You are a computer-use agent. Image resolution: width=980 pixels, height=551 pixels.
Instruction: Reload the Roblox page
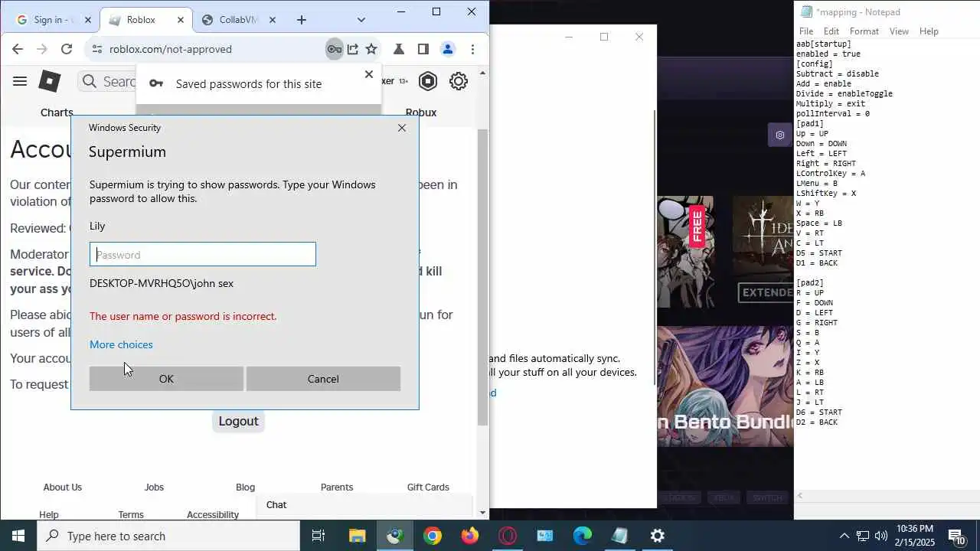pos(67,49)
